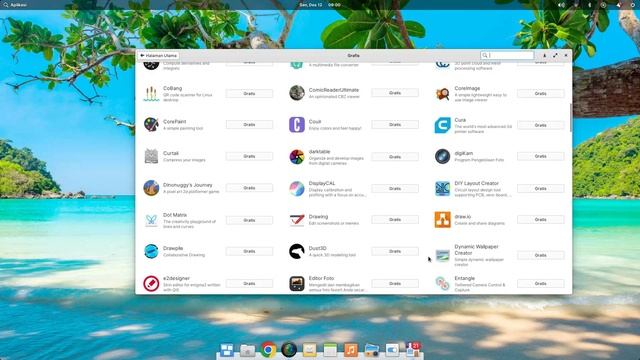This screenshot has width=640, height=360.
Task: Open the CorePaint palette icon
Action: [151, 124]
